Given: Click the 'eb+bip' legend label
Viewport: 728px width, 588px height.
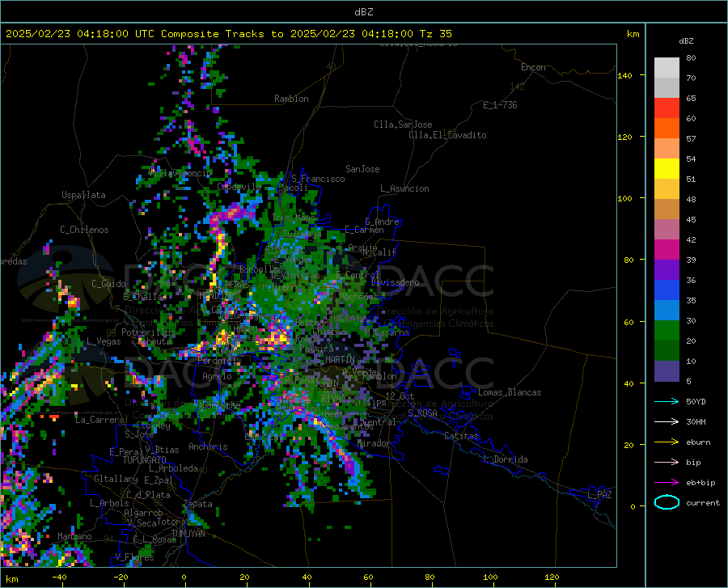Looking at the screenshot, I should point(700,483).
